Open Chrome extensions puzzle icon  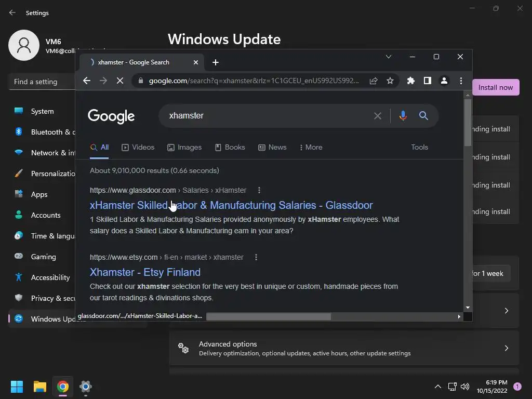pos(411,81)
